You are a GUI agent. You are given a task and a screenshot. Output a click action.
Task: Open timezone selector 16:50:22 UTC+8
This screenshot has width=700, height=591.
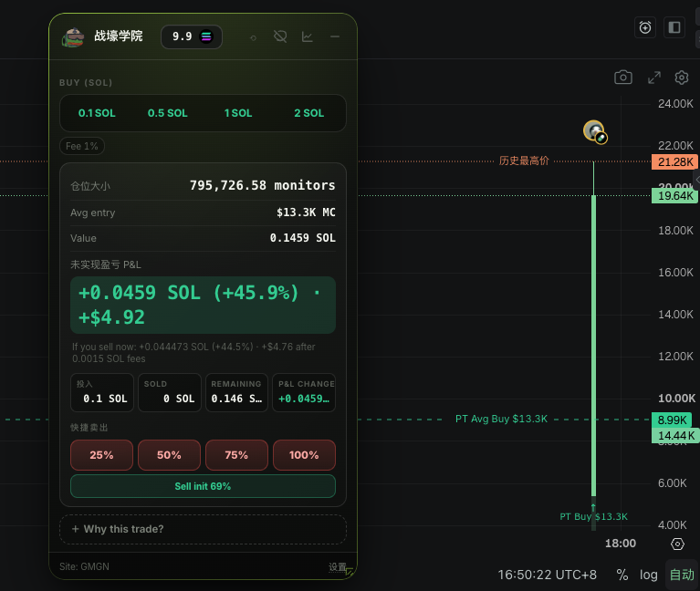click(547, 575)
